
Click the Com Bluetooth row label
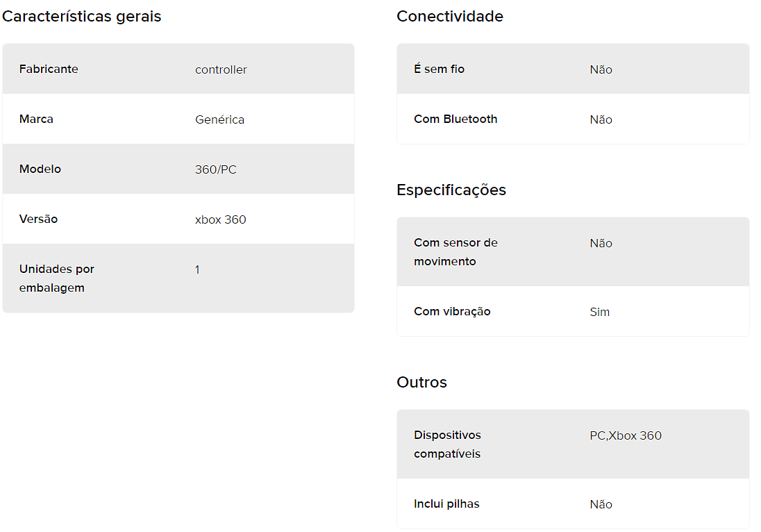(x=455, y=119)
